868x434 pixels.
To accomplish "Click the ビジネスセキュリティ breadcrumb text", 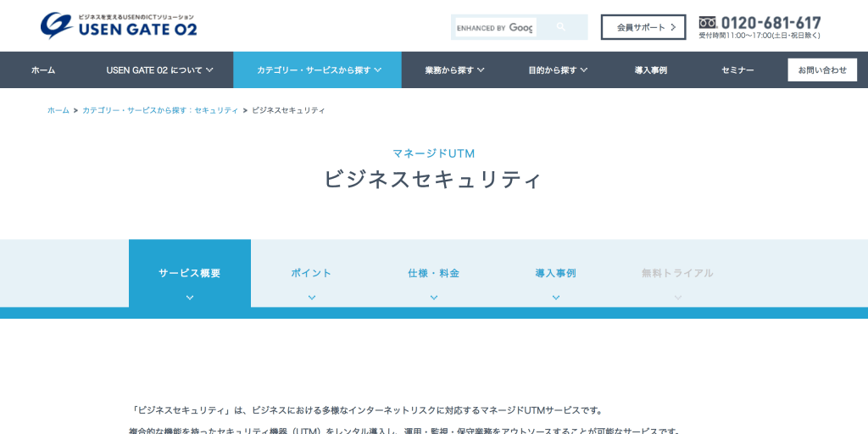I will (288, 110).
